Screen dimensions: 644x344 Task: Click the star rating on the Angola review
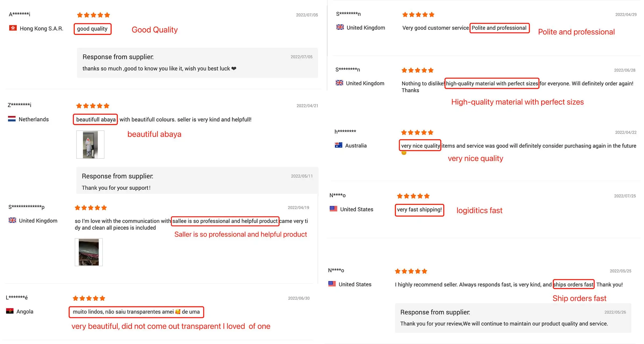[89, 298]
